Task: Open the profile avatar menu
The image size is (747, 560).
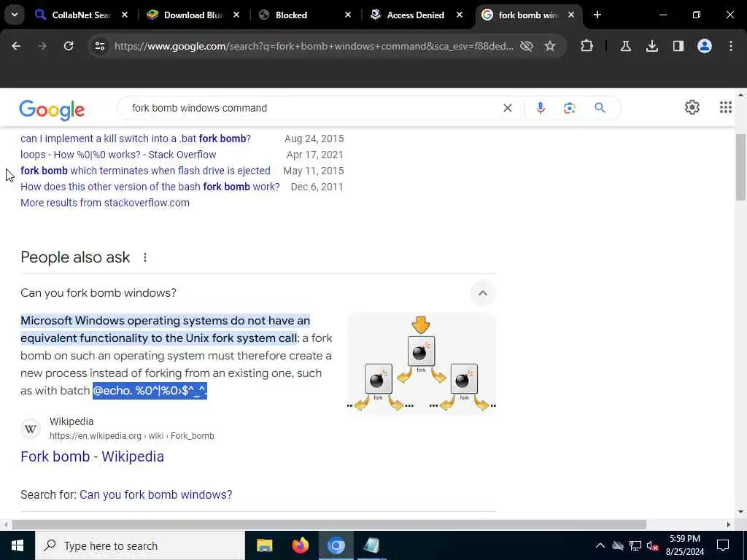Action: 705,46
